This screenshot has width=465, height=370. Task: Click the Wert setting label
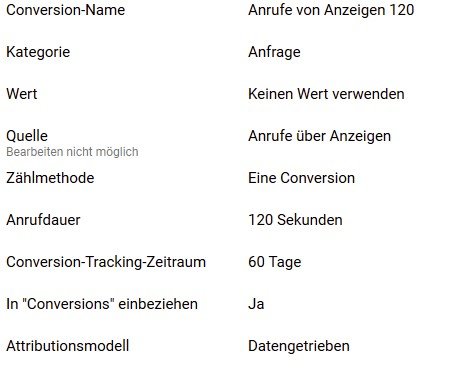(x=22, y=94)
